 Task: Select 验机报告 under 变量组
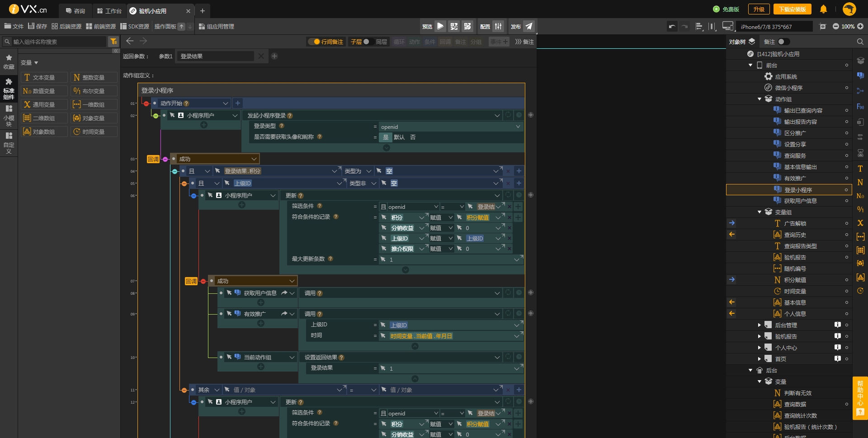pyautogui.click(x=795, y=257)
